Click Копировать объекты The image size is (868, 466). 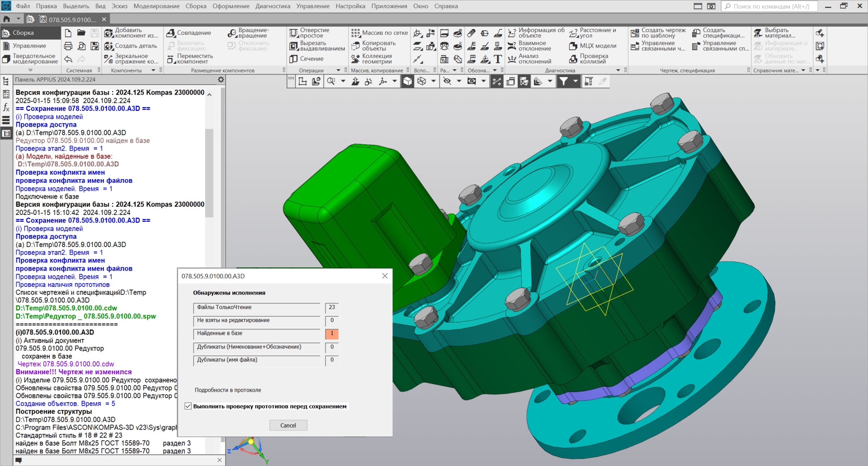tap(373, 46)
